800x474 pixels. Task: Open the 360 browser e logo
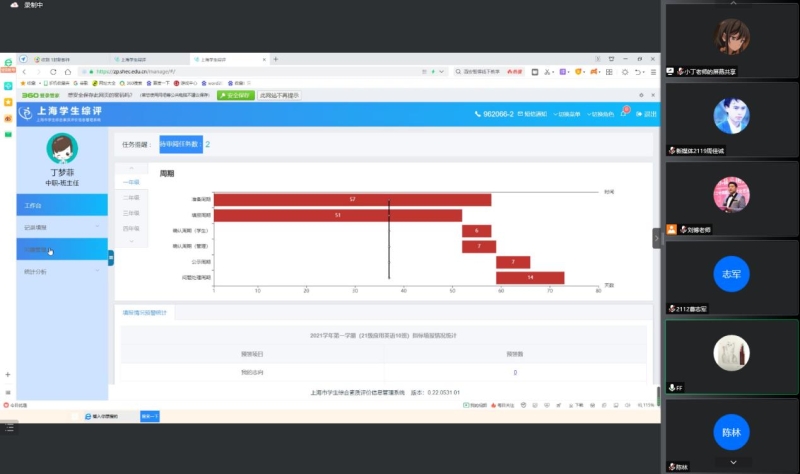(x=8, y=64)
